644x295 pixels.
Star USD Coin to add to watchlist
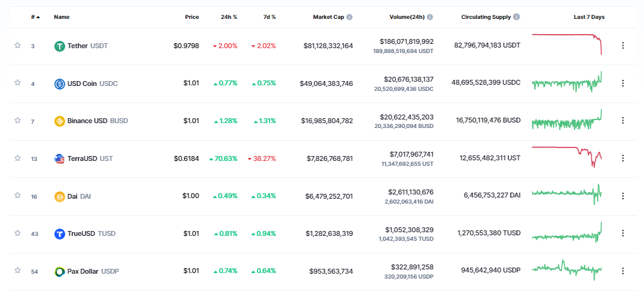[x=18, y=82]
